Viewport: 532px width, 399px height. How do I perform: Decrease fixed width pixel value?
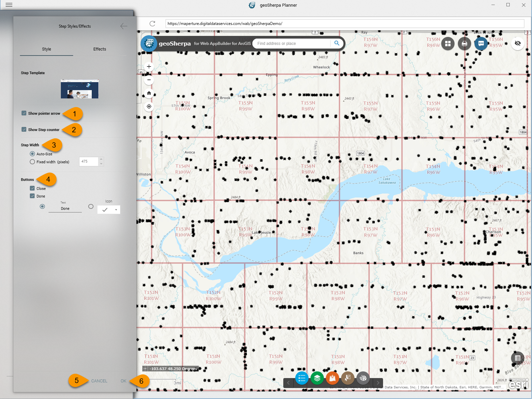click(101, 164)
